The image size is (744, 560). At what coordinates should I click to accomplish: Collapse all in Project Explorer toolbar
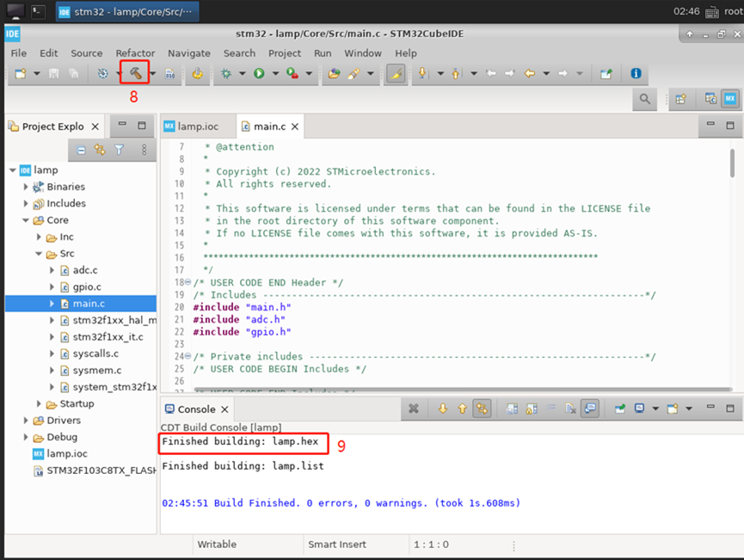point(81,150)
